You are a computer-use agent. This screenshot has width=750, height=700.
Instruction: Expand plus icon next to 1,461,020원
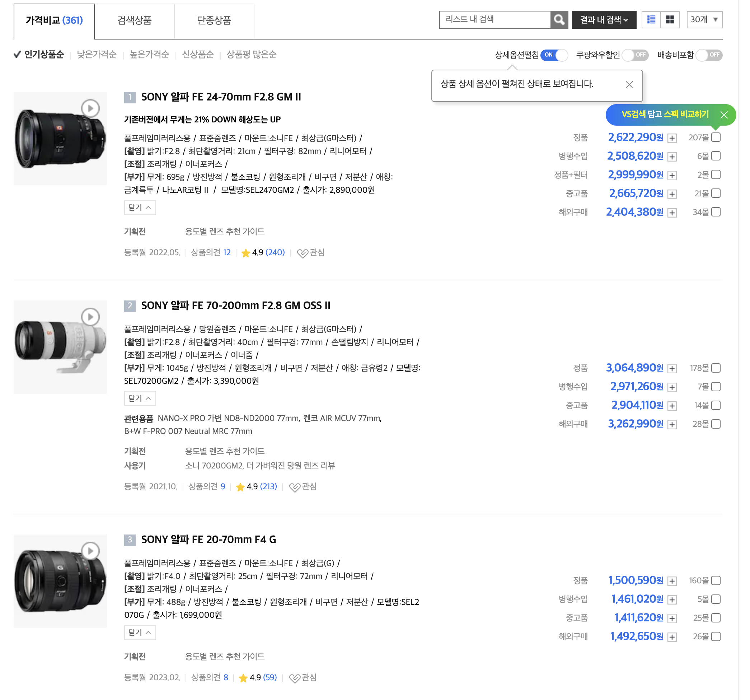pos(672,599)
